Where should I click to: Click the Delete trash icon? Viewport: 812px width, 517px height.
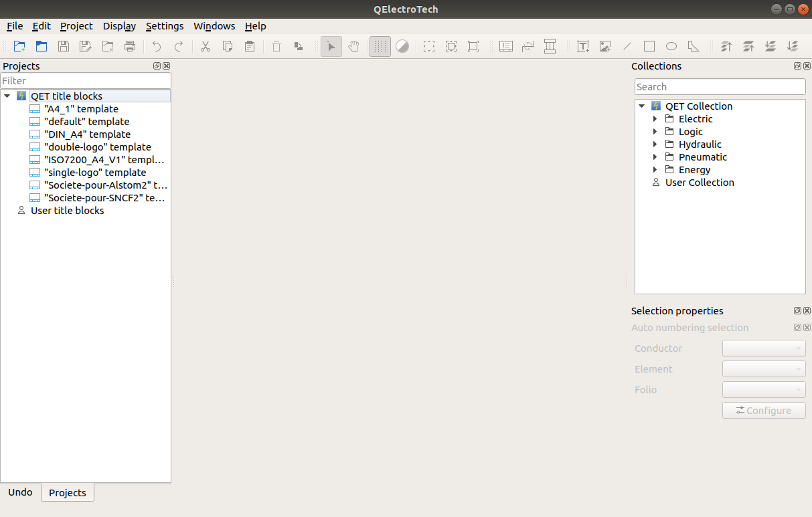[x=276, y=46]
